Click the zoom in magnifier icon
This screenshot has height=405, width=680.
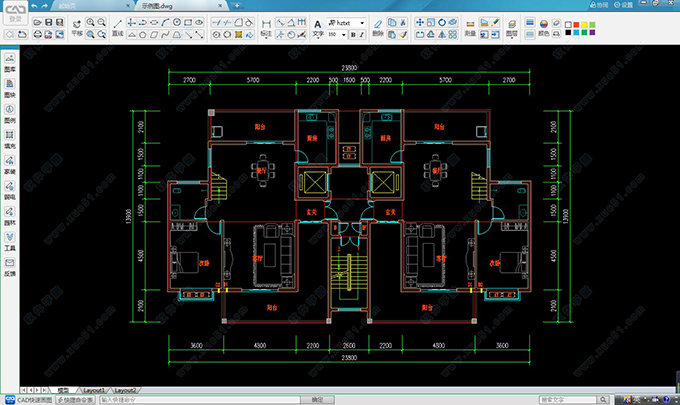tap(90, 23)
